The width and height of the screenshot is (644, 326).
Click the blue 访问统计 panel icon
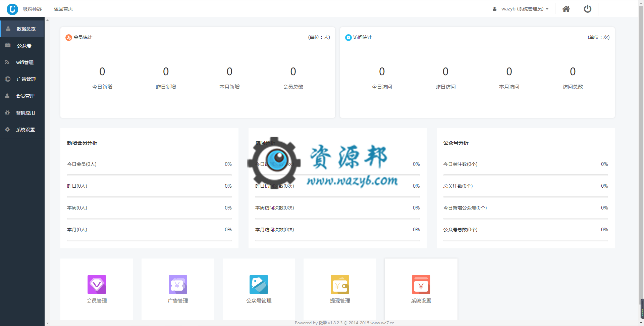348,38
